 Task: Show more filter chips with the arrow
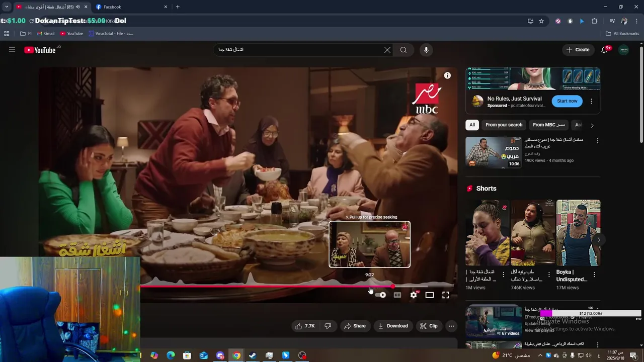coord(592,125)
